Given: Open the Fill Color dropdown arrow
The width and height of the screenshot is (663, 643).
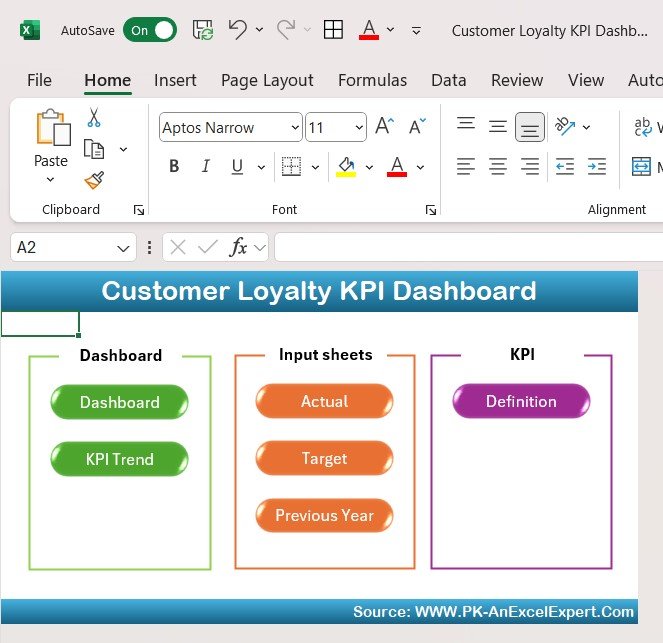Looking at the screenshot, I should coord(369,167).
